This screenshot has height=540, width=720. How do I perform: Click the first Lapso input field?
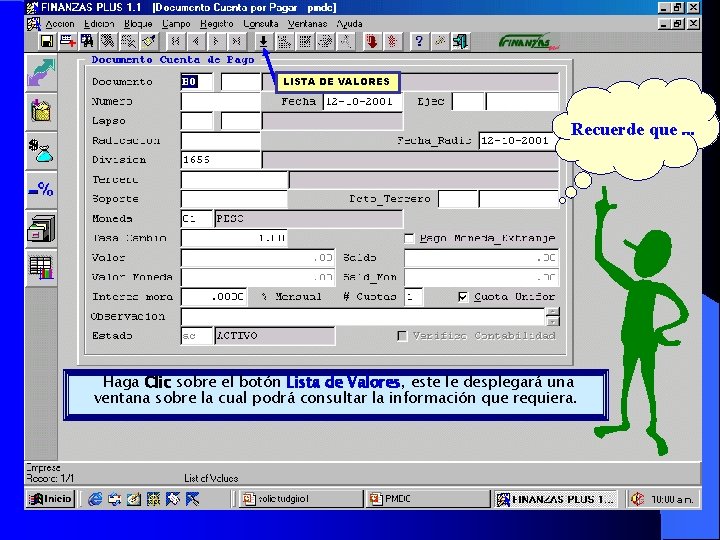(197, 121)
